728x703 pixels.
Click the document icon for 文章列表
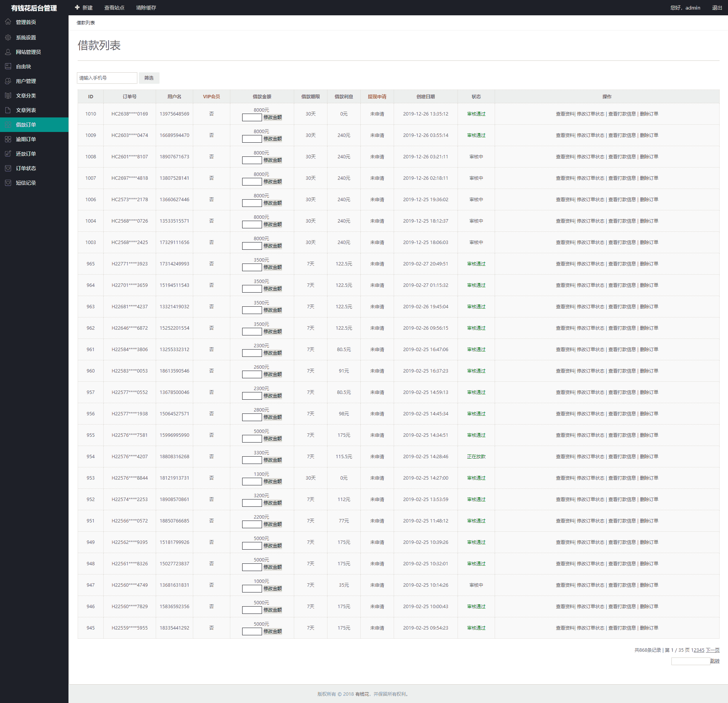tap(8, 110)
